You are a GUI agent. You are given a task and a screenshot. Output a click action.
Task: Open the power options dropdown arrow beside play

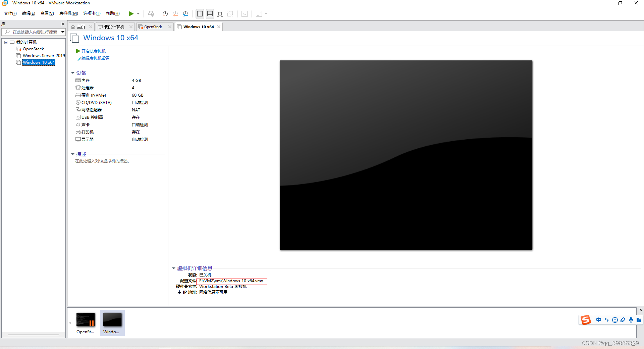tap(138, 14)
